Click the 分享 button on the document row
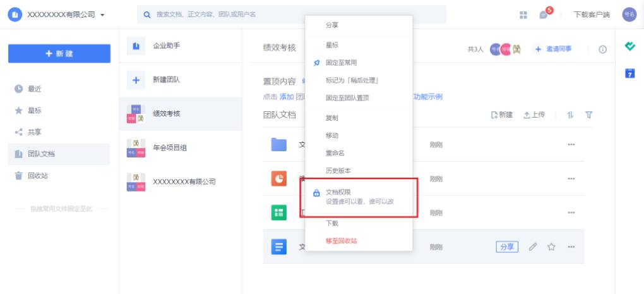This screenshot has height=294, width=644. click(506, 247)
